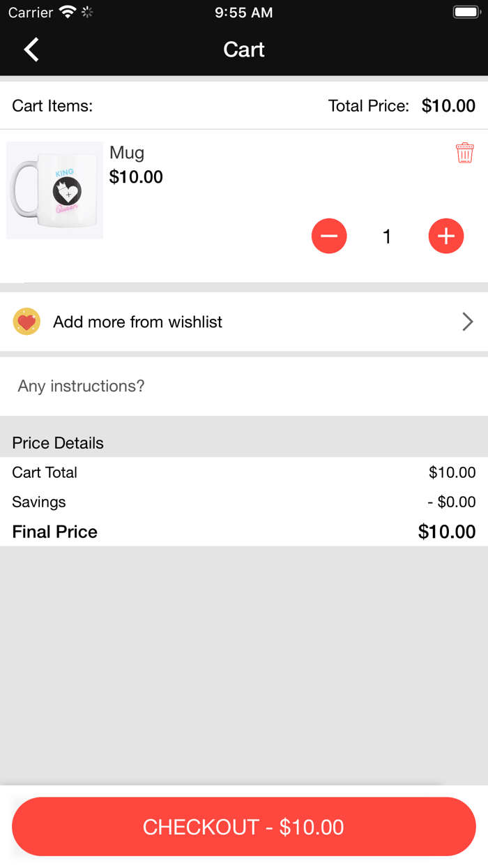488x868 pixels.
Task: Tap the Mug quantity number
Action: point(387,237)
